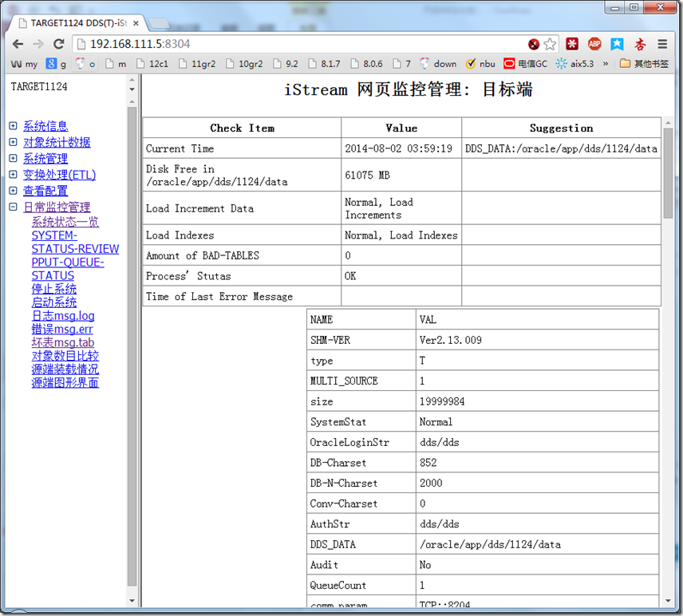The width and height of the screenshot is (683, 616).
Task: Expand the 系统信息 tree node
Action: coord(13,126)
